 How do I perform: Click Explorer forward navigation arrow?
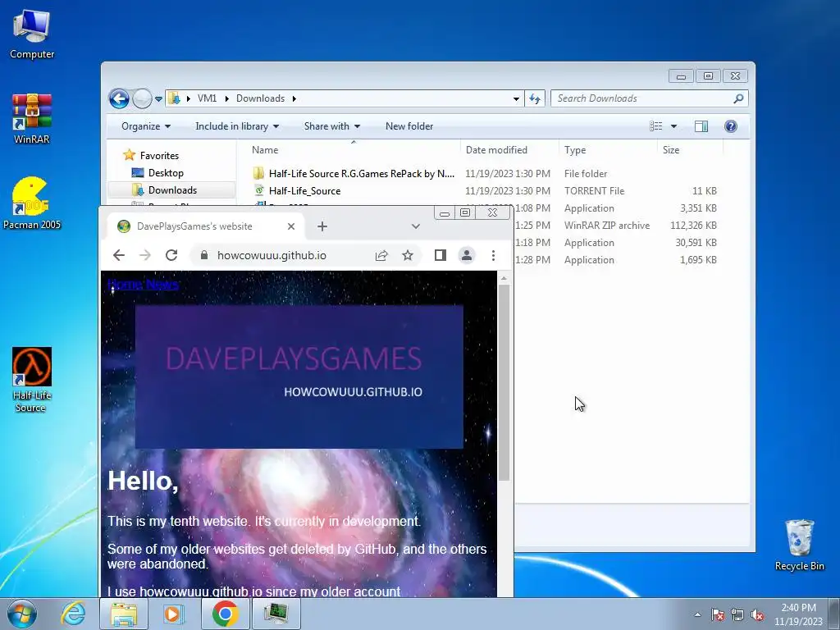142,98
